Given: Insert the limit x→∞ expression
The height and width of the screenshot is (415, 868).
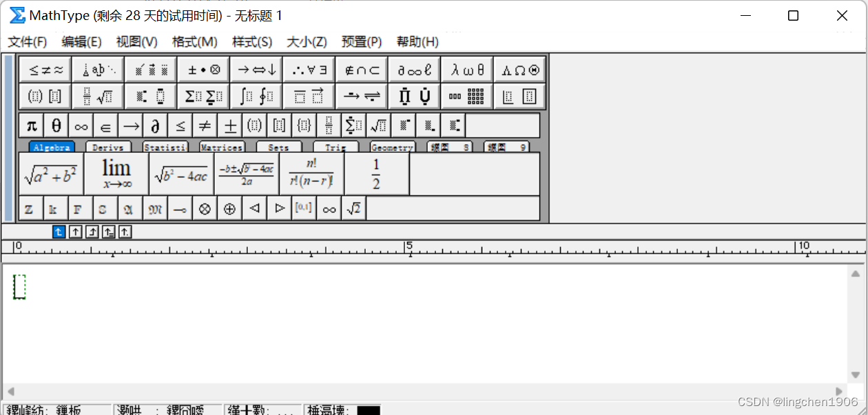Looking at the screenshot, I should click(x=116, y=174).
